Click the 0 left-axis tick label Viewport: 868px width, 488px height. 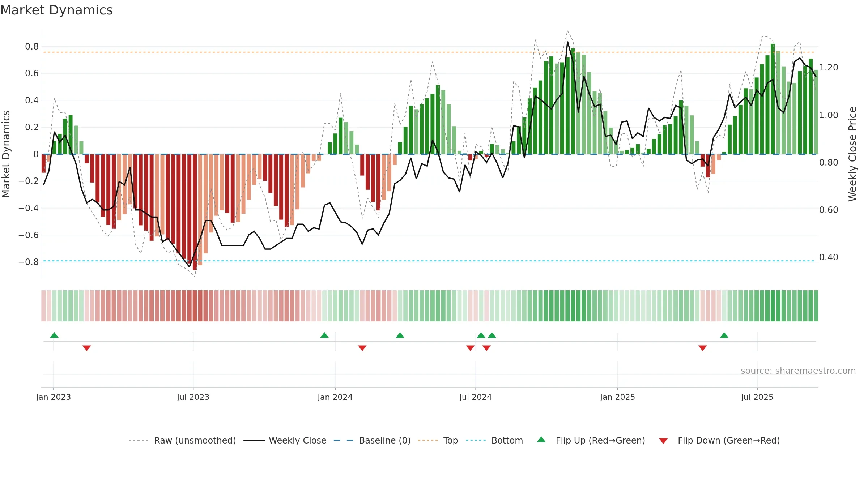(36, 154)
